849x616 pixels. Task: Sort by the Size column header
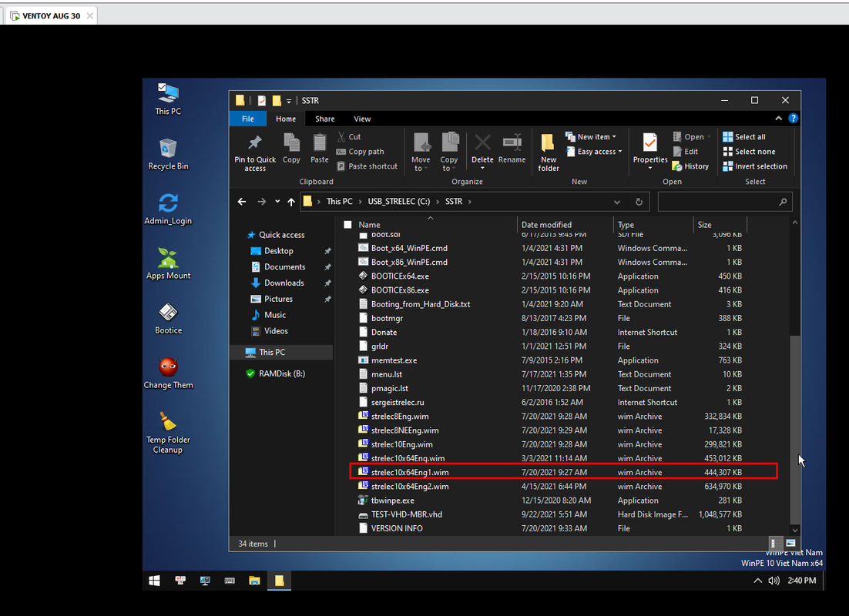click(x=720, y=225)
